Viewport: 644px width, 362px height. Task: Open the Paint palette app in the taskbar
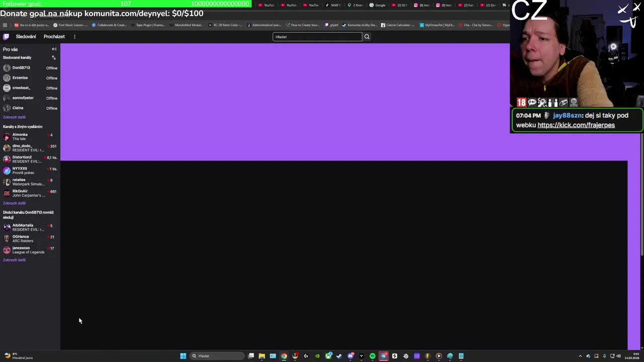pyautogui.click(x=450, y=356)
